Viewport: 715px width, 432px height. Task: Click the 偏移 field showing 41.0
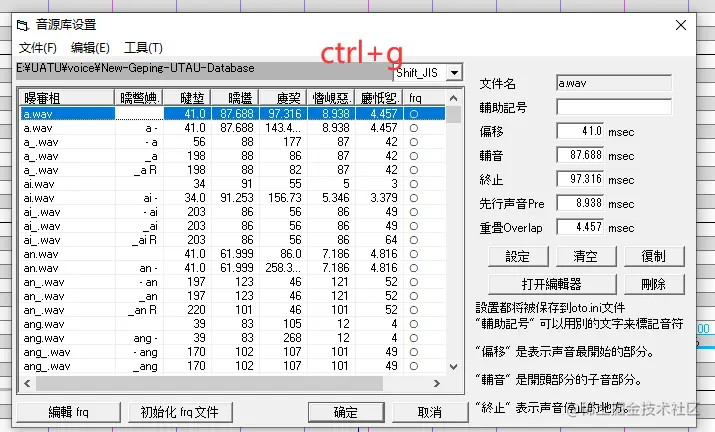580,131
